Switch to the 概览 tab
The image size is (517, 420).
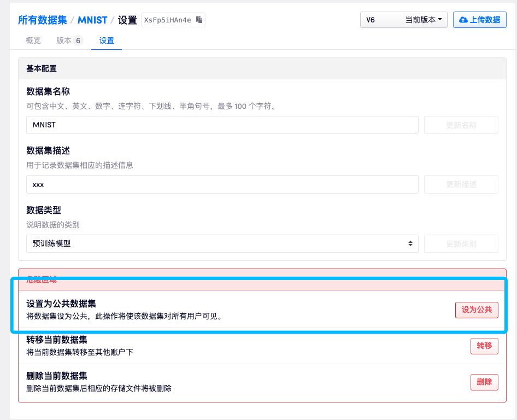(x=33, y=40)
